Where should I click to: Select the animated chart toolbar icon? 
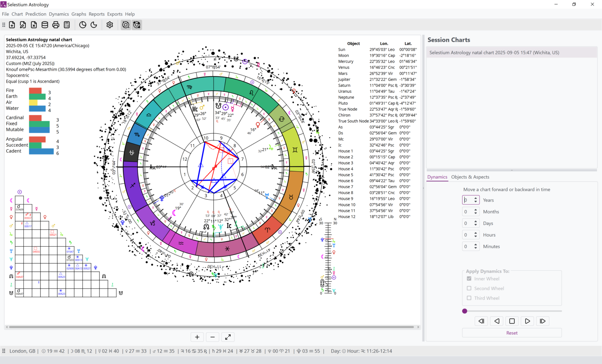coord(137,25)
